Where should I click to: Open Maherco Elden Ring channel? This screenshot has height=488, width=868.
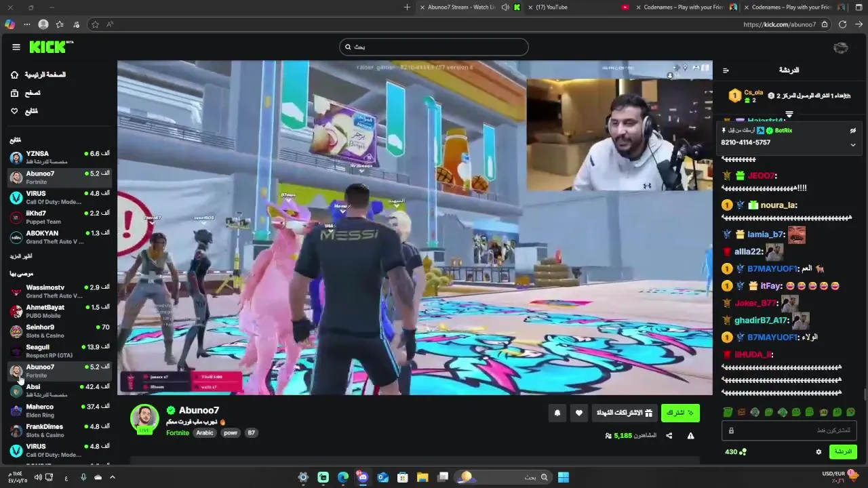60,411
